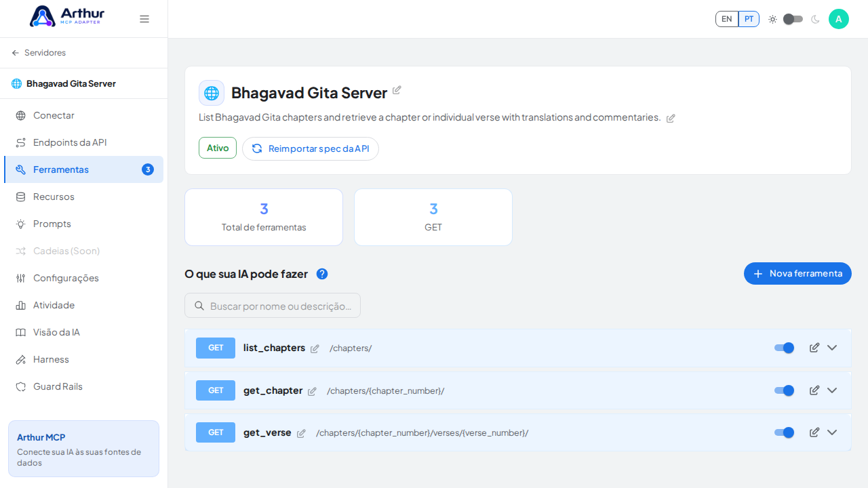868x488 pixels.
Task: Click the sun light-theme icon
Action: click(x=772, y=19)
